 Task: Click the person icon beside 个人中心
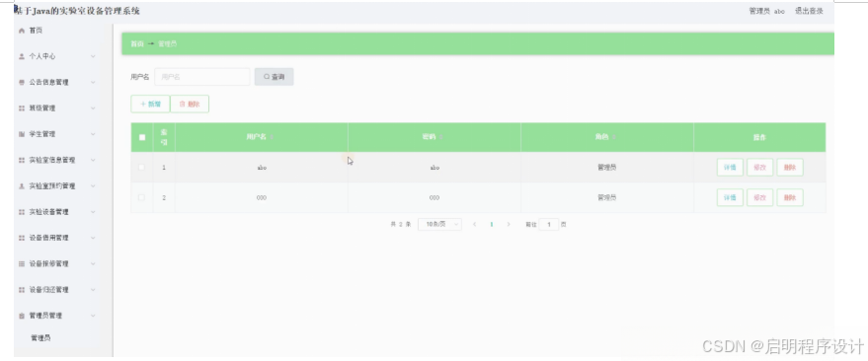[22, 56]
